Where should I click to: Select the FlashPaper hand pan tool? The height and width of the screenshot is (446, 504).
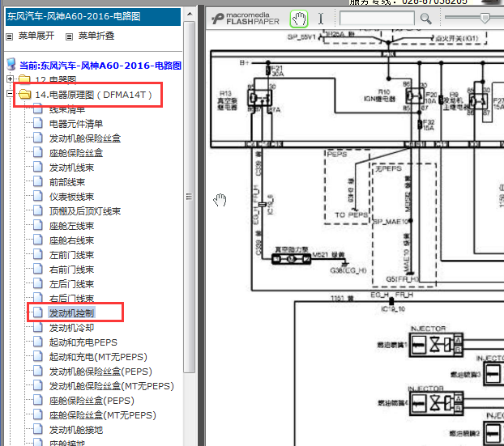click(x=299, y=19)
